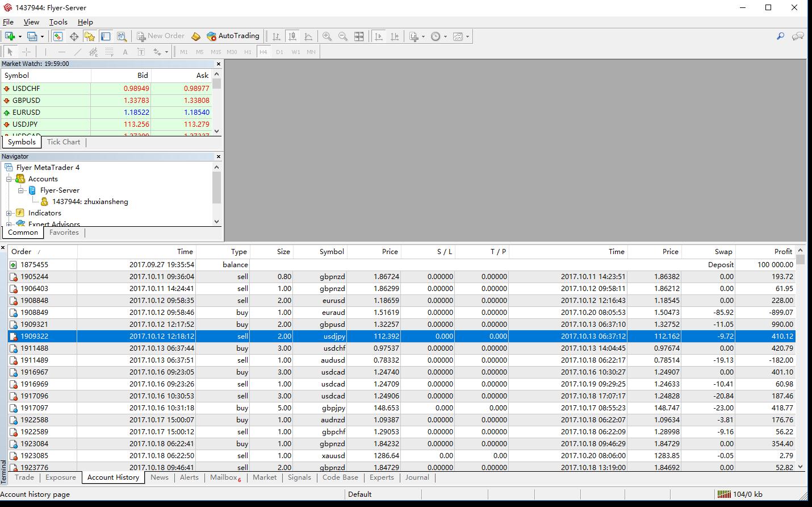Open the Strategy Tester magnifier icon
Viewport: 812px width, 507px height.
tap(122, 36)
